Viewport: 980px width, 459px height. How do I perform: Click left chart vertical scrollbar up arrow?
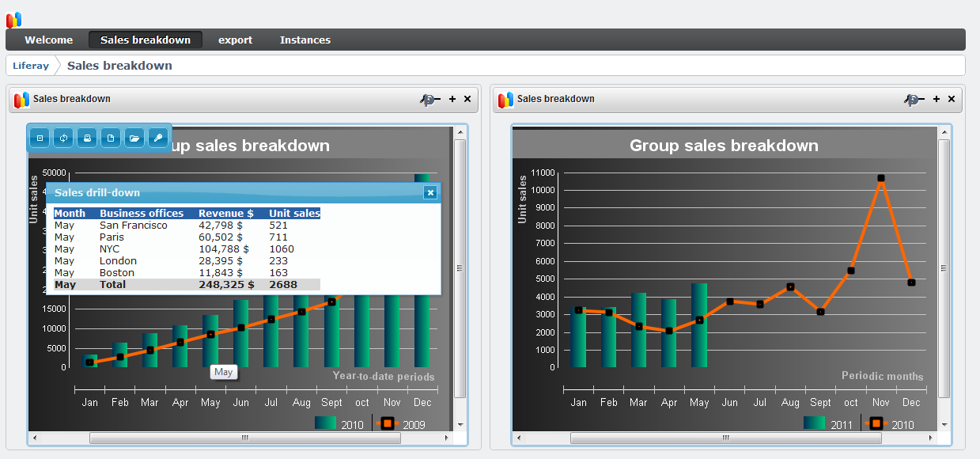coord(460,133)
